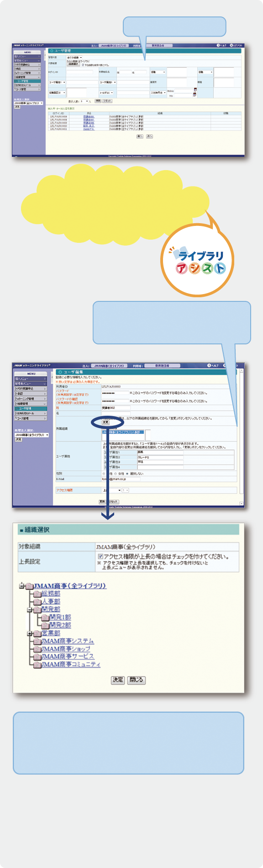Screen dimensions: 263x868
Task: Click the folder icon beside JMAM商事サービス
Action: pos(38,657)
